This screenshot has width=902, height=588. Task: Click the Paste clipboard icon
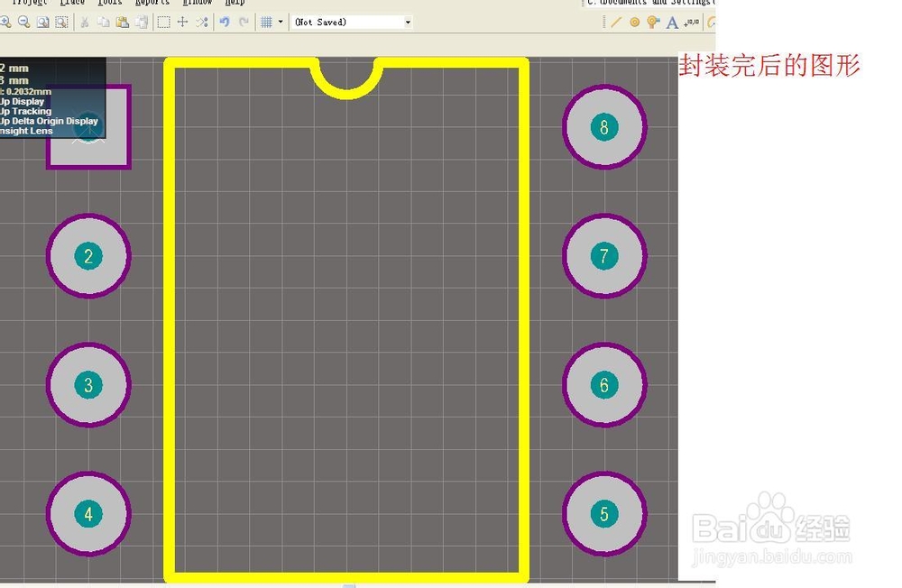click(x=122, y=23)
